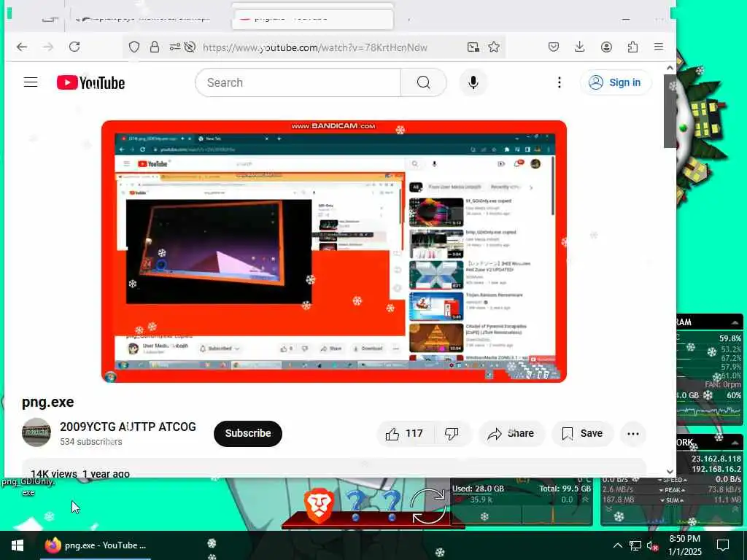Click the scrollbar down arrow
747x560 pixels.
(x=670, y=472)
